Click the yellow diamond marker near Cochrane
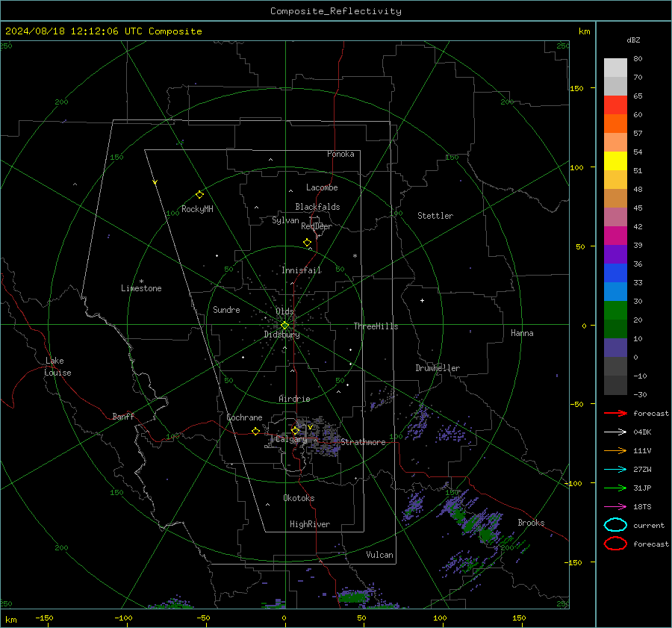Screen dimensions: 672x628 click(255, 432)
